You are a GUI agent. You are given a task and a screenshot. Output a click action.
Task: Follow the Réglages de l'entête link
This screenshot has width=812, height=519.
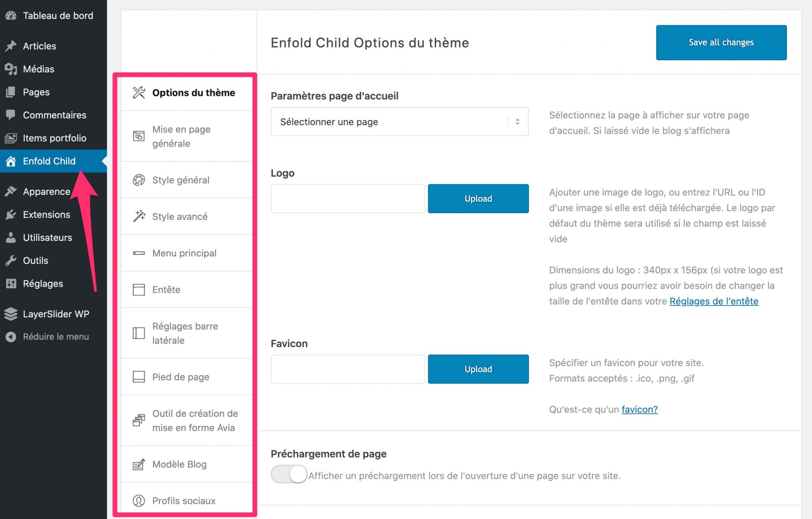(x=713, y=301)
